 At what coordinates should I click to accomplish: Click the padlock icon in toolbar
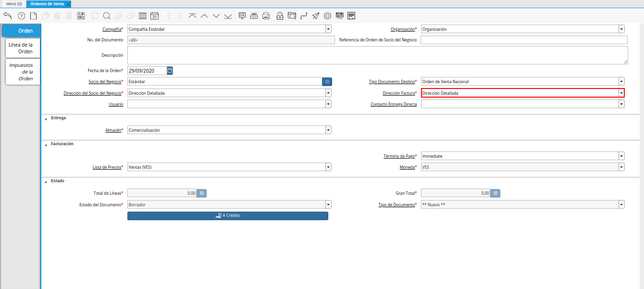point(280,16)
